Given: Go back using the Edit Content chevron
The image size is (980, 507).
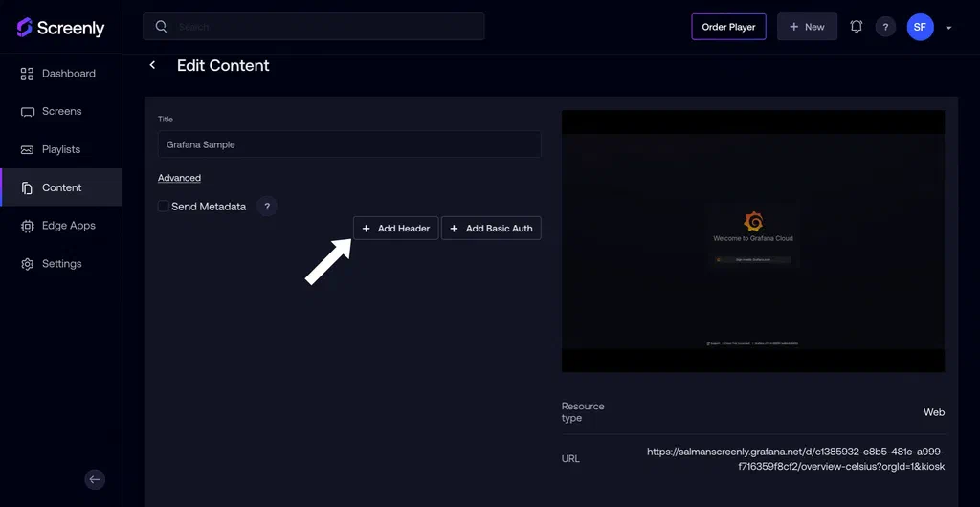Looking at the screenshot, I should click(152, 65).
